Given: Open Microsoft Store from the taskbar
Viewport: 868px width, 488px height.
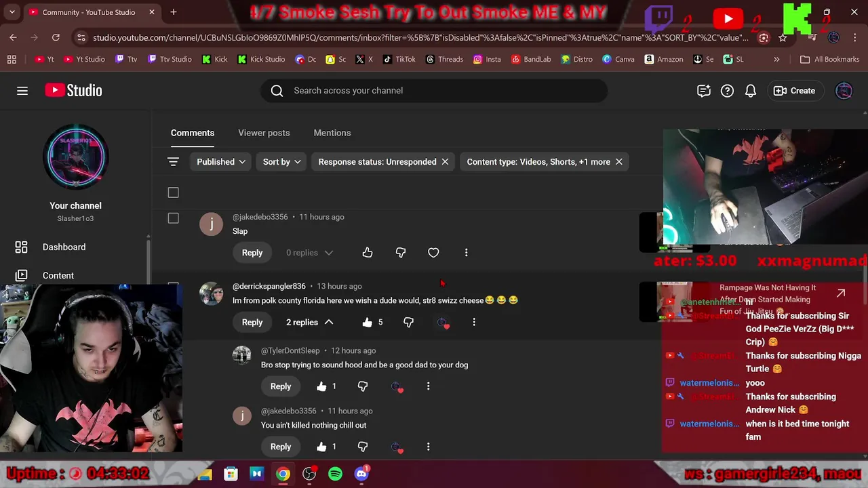Looking at the screenshot, I should [x=231, y=474].
